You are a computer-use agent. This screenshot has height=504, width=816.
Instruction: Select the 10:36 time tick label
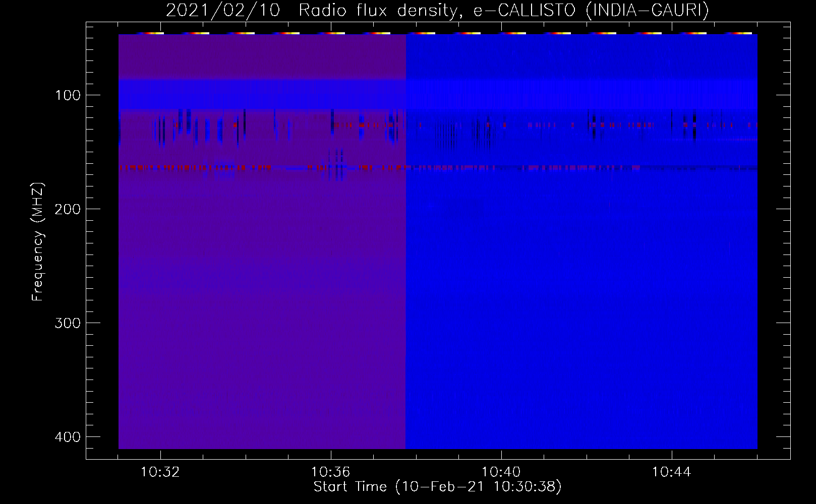coord(331,472)
